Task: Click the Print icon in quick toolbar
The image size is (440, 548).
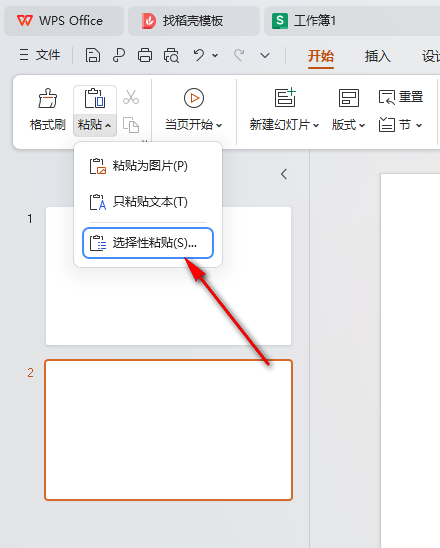Action: click(145, 55)
